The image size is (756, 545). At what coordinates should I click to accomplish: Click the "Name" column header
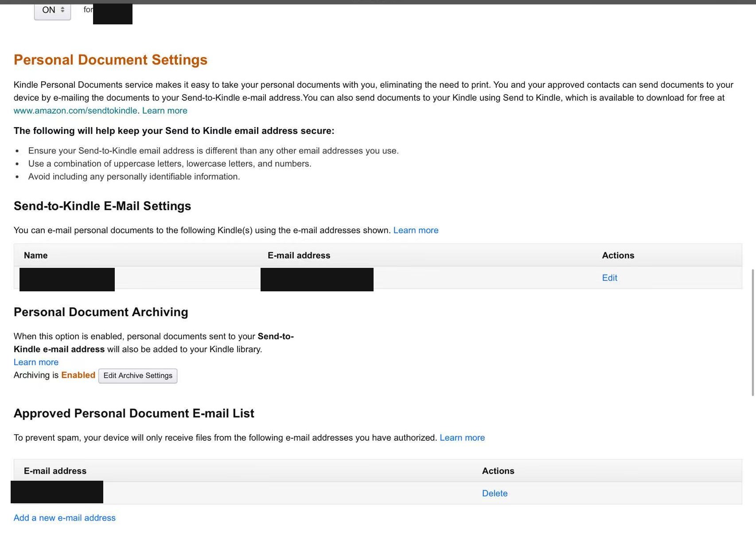pos(35,255)
